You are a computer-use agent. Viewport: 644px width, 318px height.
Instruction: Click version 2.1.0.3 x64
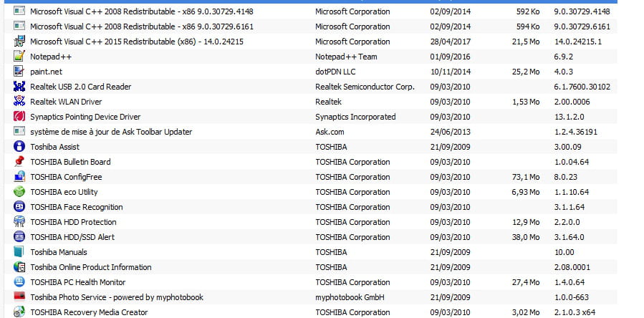coord(575,312)
